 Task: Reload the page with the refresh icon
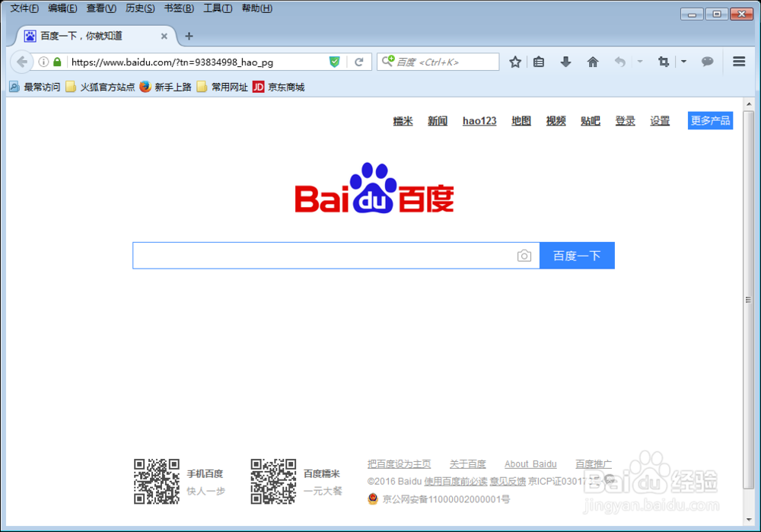359,62
